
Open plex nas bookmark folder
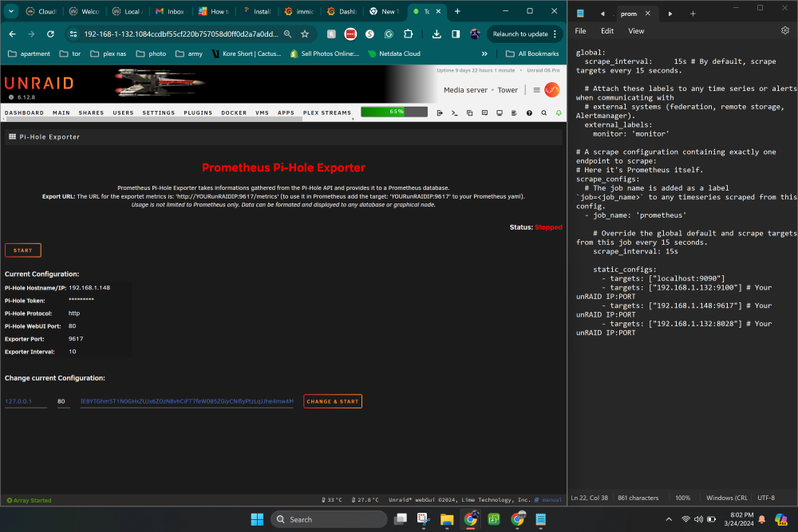pos(109,53)
